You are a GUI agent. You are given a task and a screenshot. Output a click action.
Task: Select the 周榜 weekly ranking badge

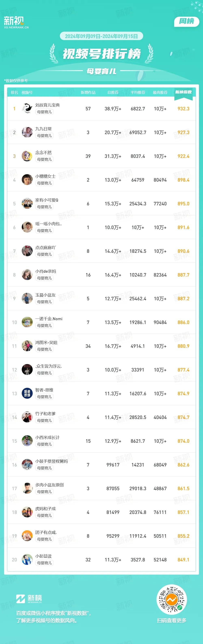(x=187, y=22)
